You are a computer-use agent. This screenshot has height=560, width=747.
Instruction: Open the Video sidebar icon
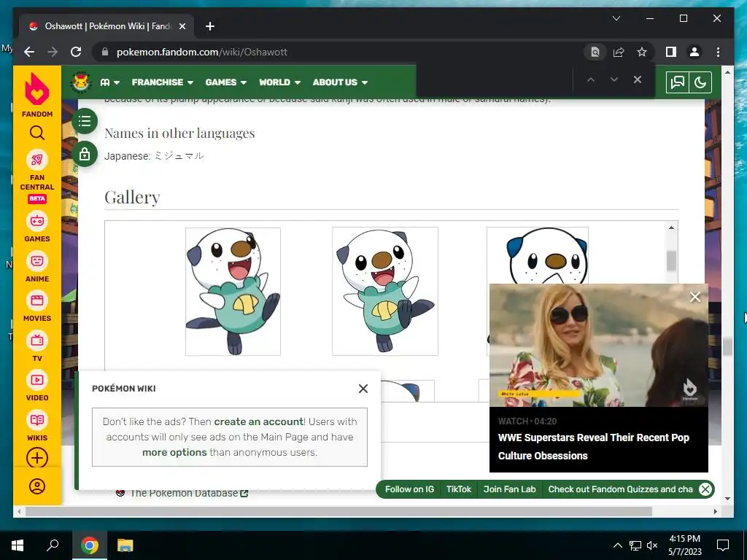point(37,380)
